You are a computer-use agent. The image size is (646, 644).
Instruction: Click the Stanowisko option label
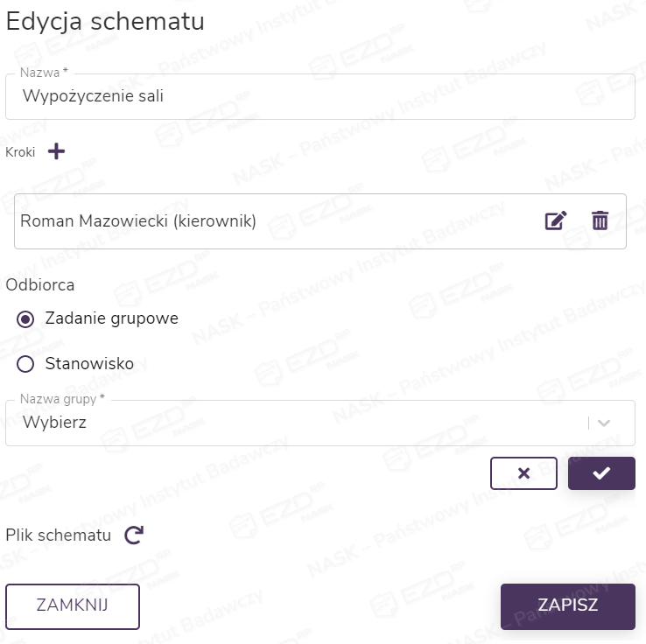click(x=89, y=364)
